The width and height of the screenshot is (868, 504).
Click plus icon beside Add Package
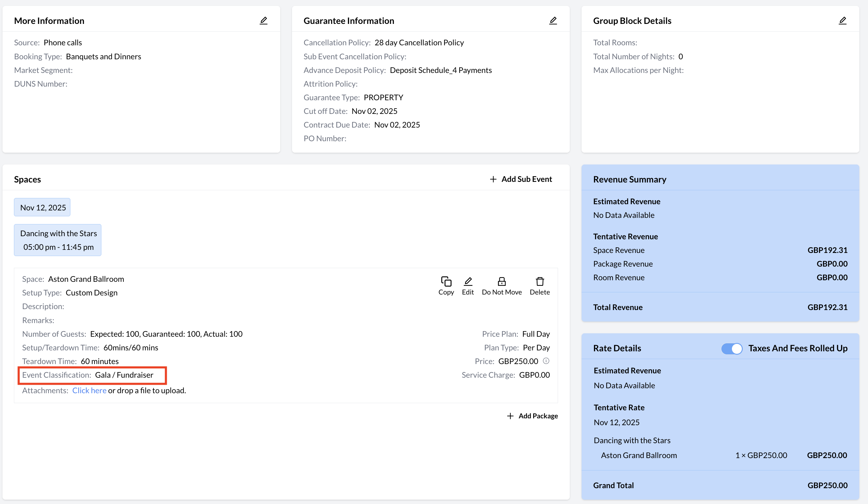[x=510, y=416]
